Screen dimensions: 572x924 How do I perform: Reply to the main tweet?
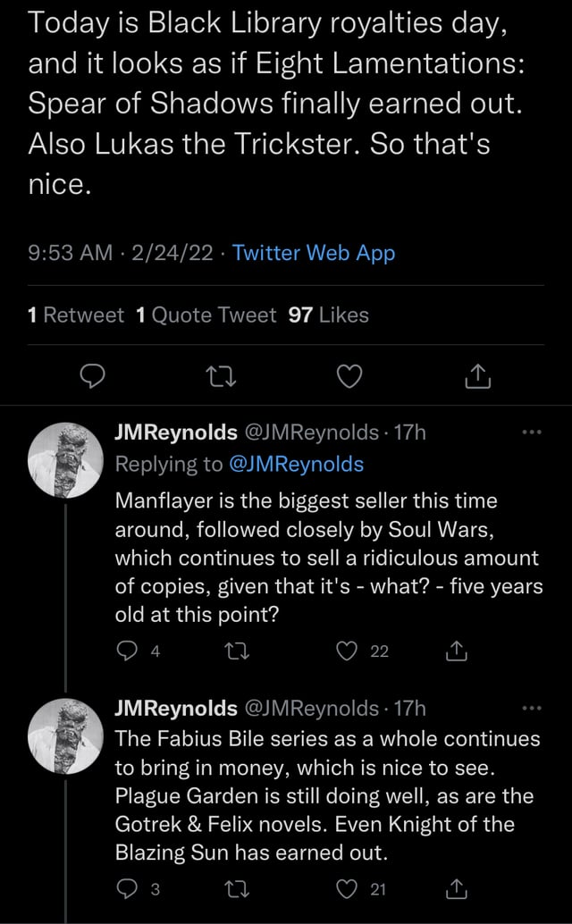click(x=92, y=376)
